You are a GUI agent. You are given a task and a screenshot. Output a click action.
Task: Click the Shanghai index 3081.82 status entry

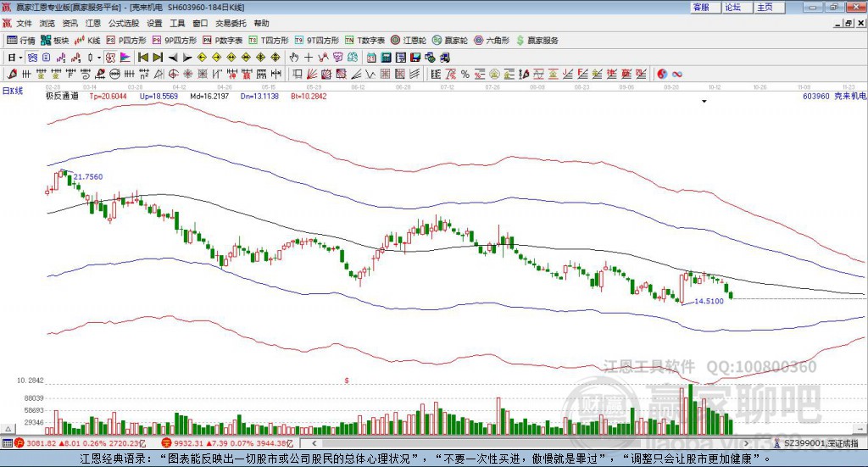(x=81, y=443)
